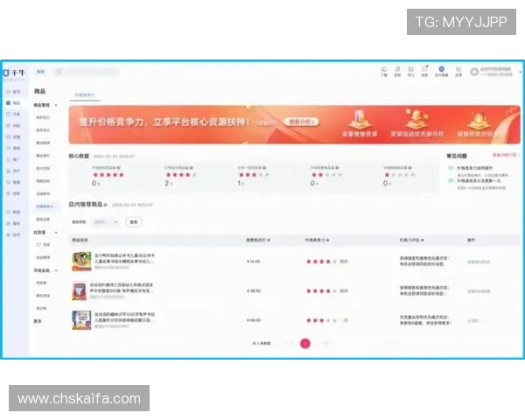Click the four-star count card showing 2
525x420 pixels.
tap(180, 176)
